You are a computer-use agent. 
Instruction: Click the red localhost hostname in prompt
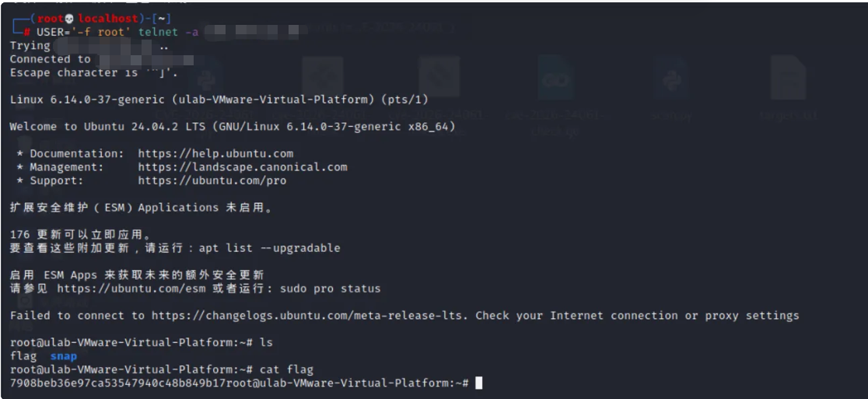pyautogui.click(x=107, y=19)
